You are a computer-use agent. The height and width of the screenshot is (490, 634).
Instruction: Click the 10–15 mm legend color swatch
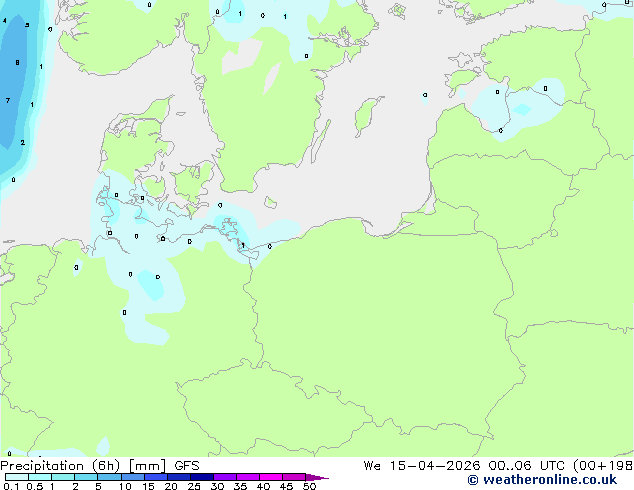tap(133, 477)
